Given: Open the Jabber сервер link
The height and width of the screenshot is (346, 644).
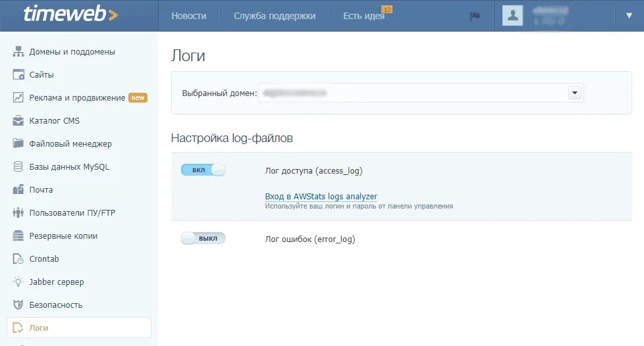Looking at the screenshot, I should point(56,282).
